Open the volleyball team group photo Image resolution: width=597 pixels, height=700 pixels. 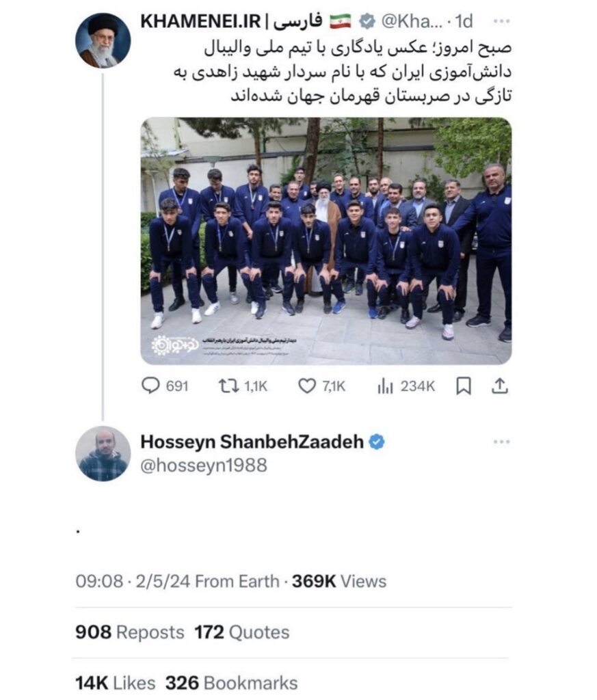pyautogui.click(x=326, y=241)
